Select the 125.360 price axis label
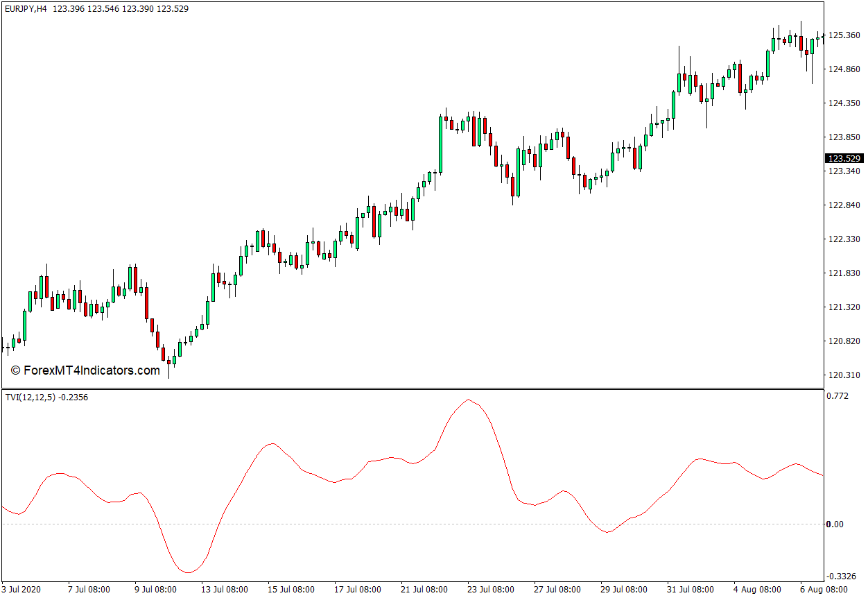Image resolution: width=868 pixels, height=598 pixels. point(844,35)
